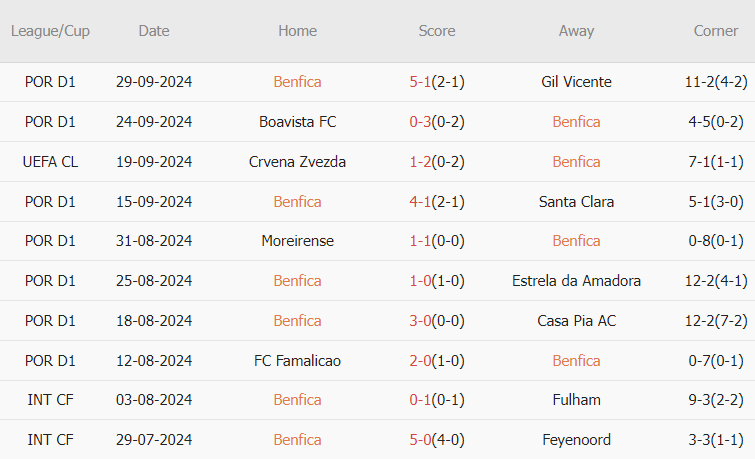This screenshot has height=459, width=755.
Task: Open the Moreirense team page
Action: tap(297, 241)
